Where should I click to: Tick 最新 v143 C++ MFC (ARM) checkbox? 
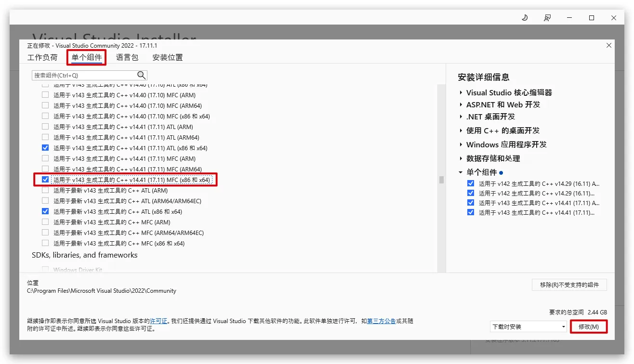click(x=45, y=222)
